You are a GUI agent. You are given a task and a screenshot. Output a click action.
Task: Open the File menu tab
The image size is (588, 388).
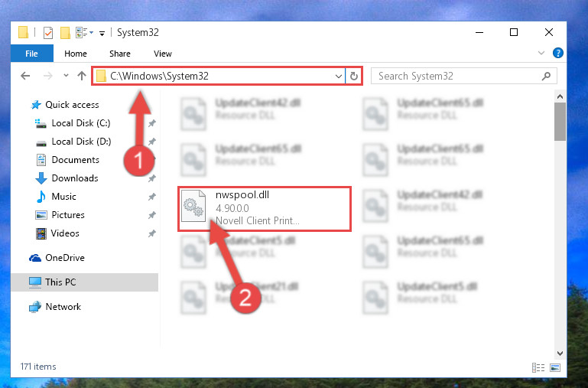32,54
